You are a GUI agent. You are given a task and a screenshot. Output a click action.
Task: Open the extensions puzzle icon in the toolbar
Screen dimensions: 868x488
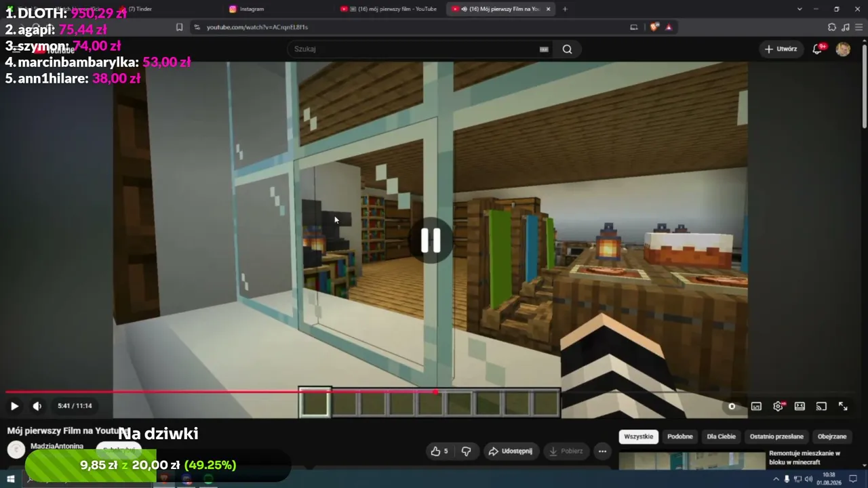832,27
